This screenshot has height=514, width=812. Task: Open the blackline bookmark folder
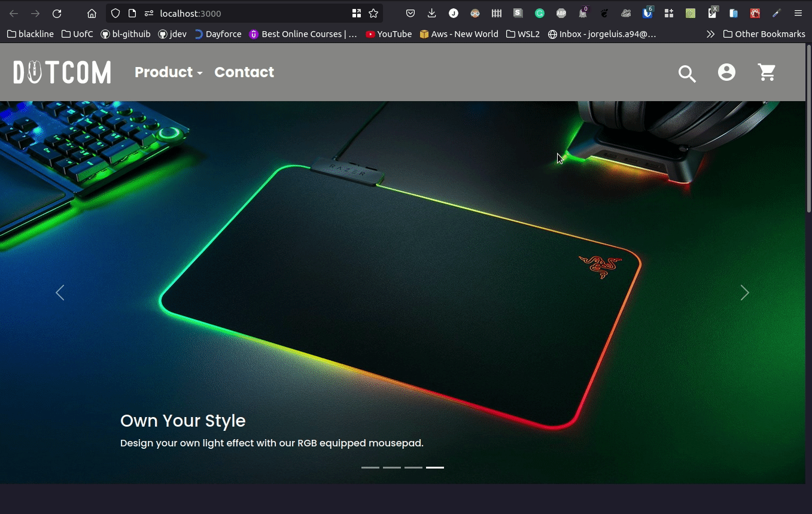[31, 34]
